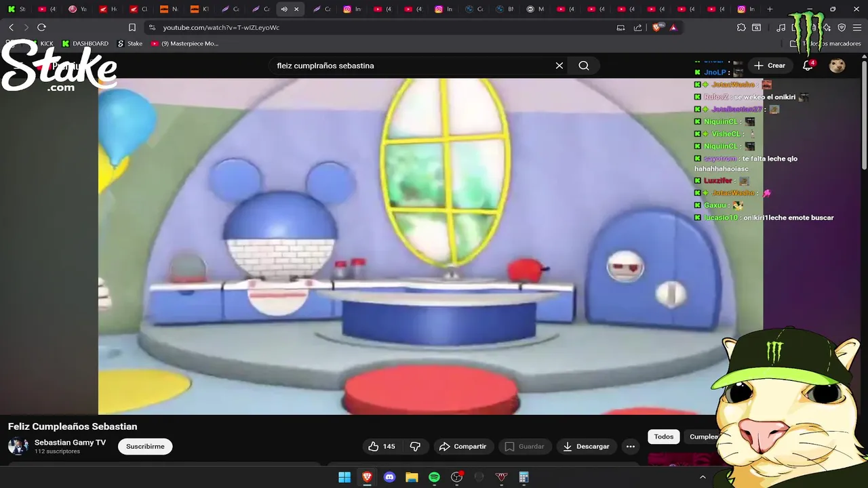Screen dimensions: 868x488
Task: Open YouTube notifications bell
Action: [808, 66]
